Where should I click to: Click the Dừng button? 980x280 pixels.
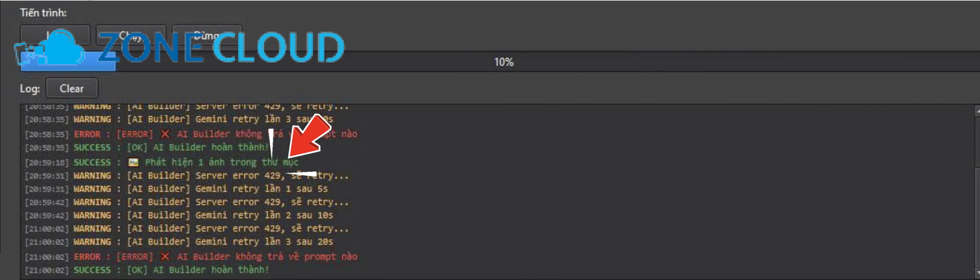point(207,35)
